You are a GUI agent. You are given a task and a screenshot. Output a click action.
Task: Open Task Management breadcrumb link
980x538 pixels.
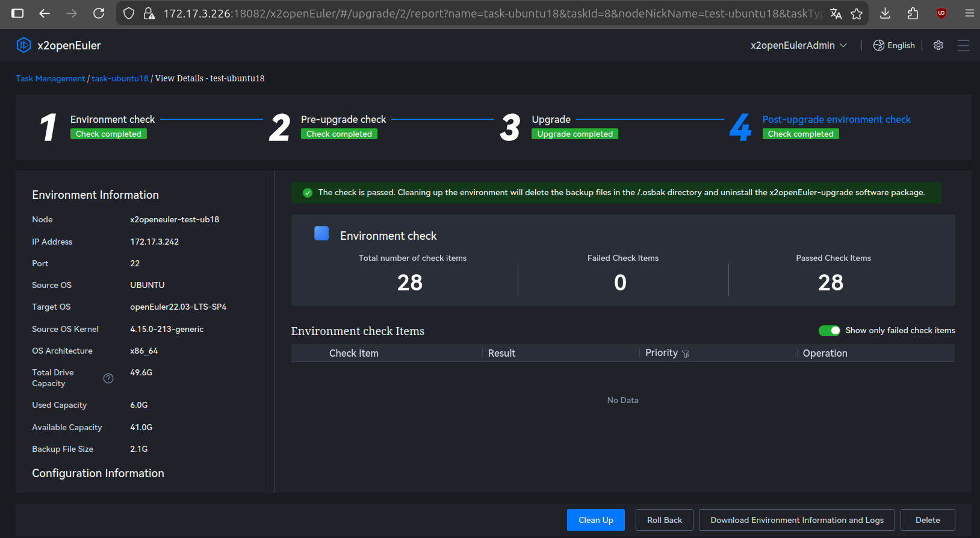tap(50, 78)
